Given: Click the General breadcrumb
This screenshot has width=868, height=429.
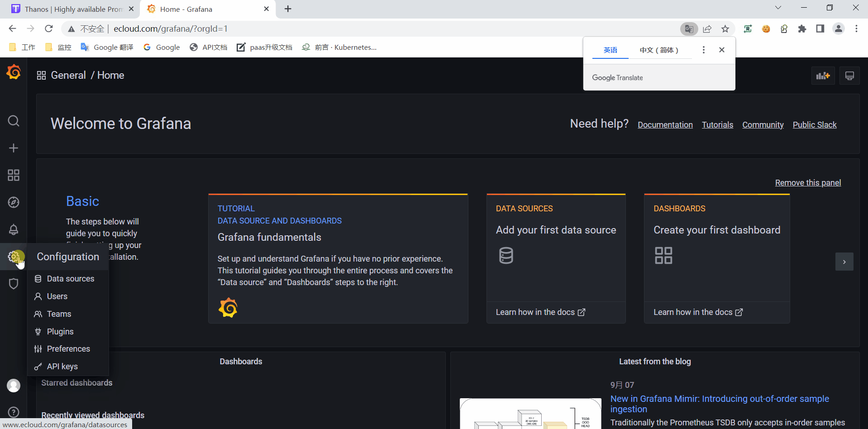Looking at the screenshot, I should tap(68, 75).
